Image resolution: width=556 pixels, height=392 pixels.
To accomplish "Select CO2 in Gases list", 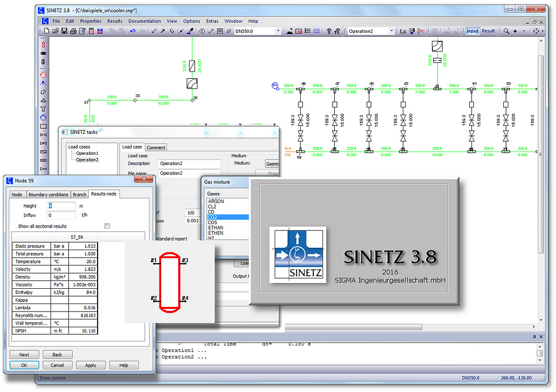I will [228, 217].
